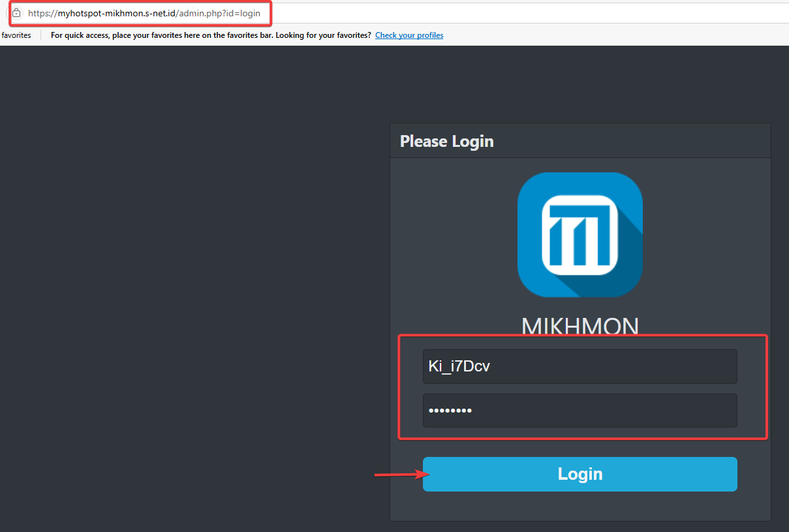
Task: Click 'For quick access' favorites bar message
Action: (x=211, y=35)
